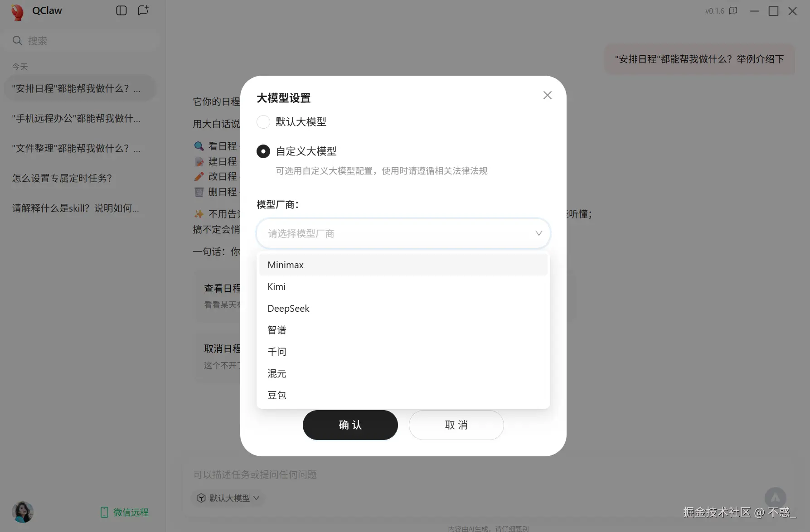The height and width of the screenshot is (532, 810).
Task: Open the feedback icon beside v0.1.6
Action: (733, 11)
